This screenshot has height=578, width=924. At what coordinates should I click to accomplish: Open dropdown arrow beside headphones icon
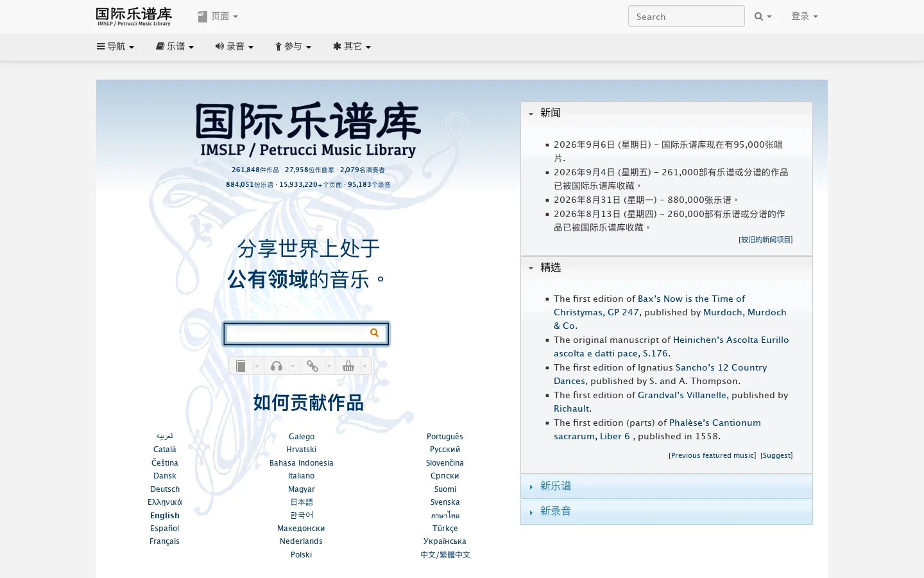[293, 366]
